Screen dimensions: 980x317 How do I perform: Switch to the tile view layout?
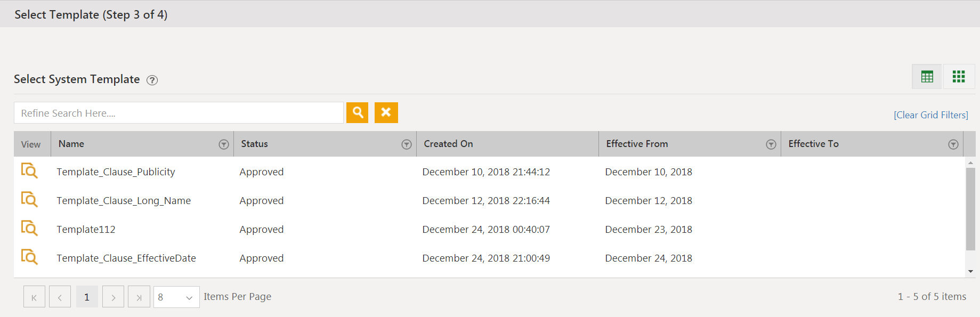click(x=959, y=77)
